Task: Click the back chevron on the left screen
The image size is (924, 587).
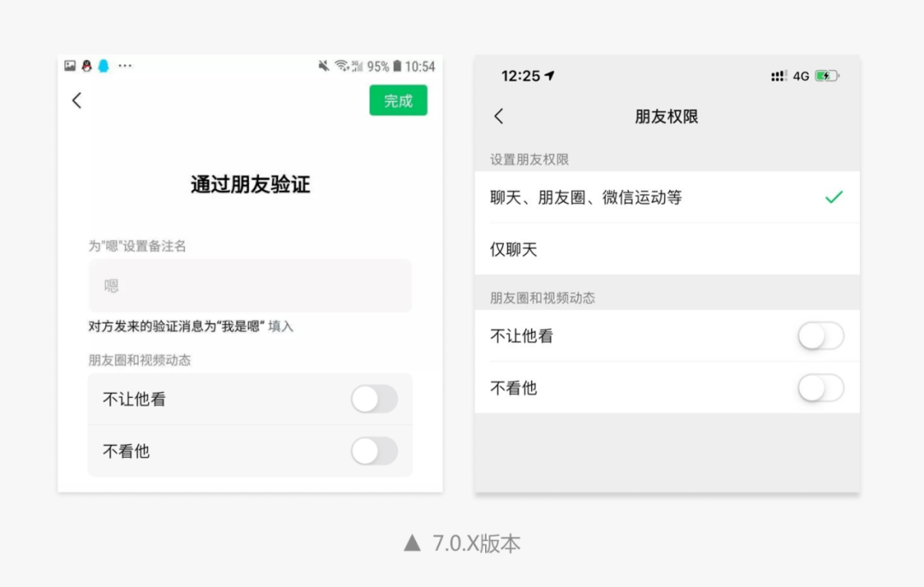Action: 77,100
